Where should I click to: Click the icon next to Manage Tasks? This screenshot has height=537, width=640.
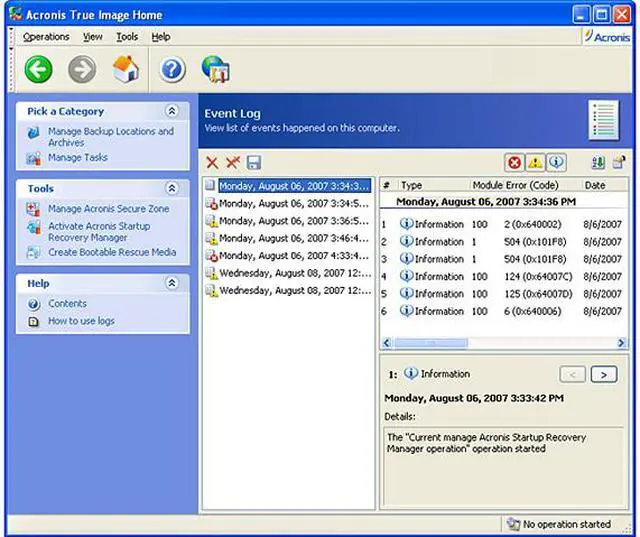tap(33, 158)
